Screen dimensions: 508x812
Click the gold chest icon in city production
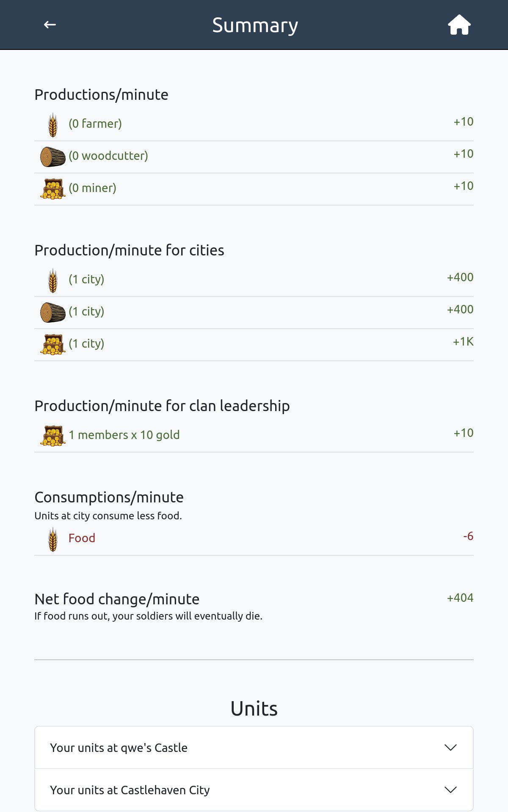pos(53,345)
